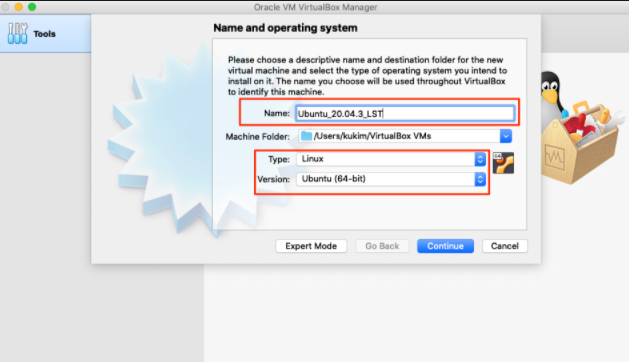Open the Machine Folder dropdown arrow
Screen dimensions: 629x362
click(x=506, y=136)
